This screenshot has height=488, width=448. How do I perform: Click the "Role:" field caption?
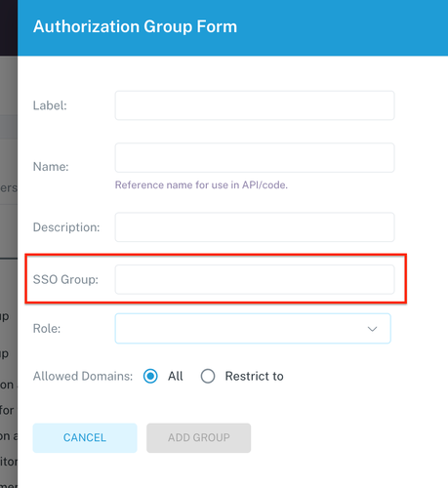[47, 329]
